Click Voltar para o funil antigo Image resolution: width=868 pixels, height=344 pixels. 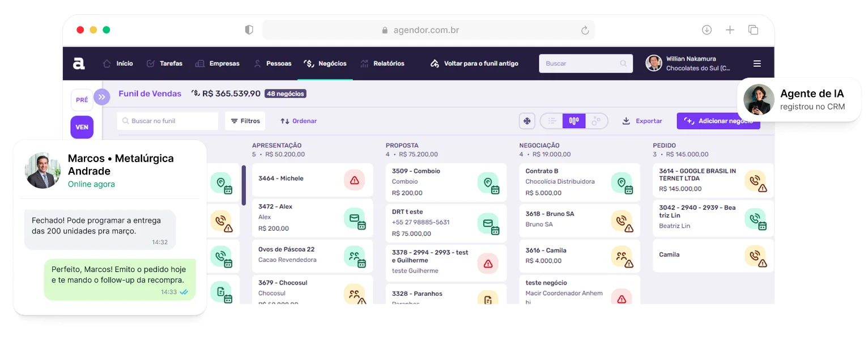click(x=474, y=63)
